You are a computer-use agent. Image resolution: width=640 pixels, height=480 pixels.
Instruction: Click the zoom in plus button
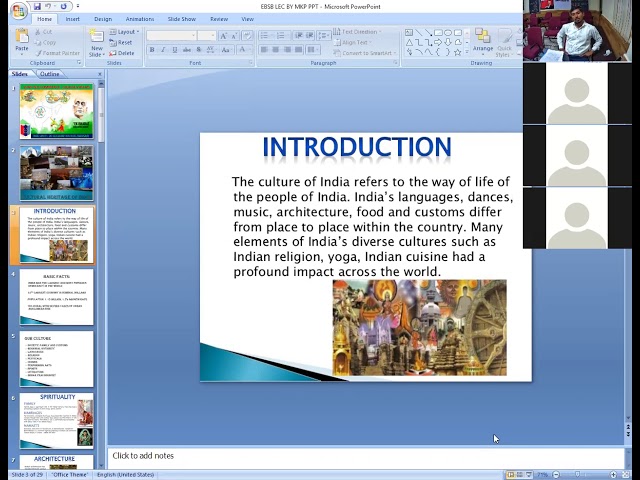pyautogui.click(x=613, y=475)
